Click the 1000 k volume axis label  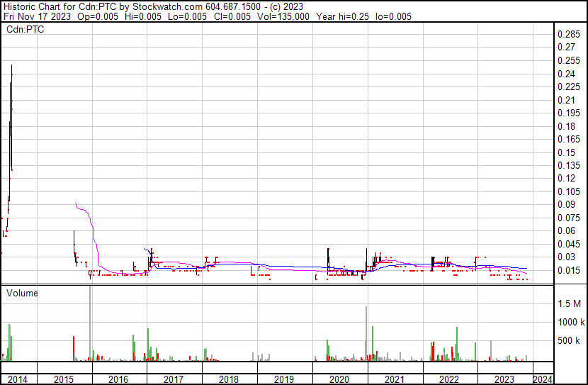[571, 322]
